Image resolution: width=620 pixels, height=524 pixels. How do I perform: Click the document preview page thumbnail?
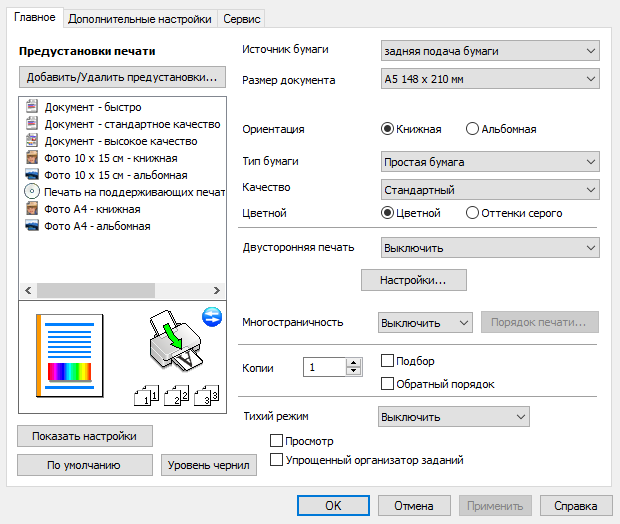coord(70,356)
